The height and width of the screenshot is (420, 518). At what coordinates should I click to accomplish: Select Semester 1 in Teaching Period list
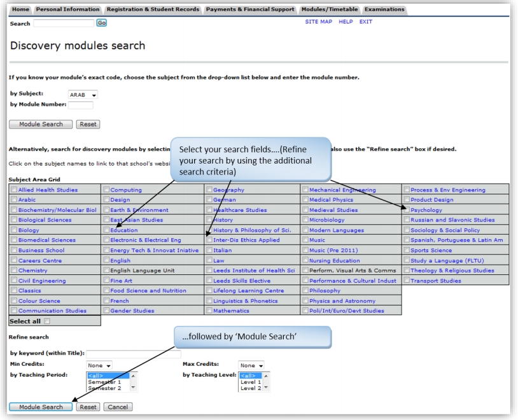pos(104,382)
